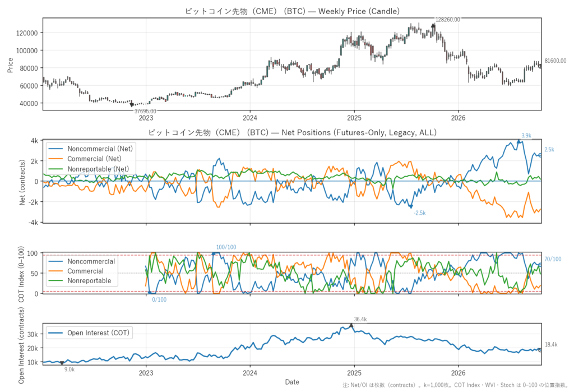Click the 40000 price axis tick
Screen dimensions: 574x392
point(28,104)
